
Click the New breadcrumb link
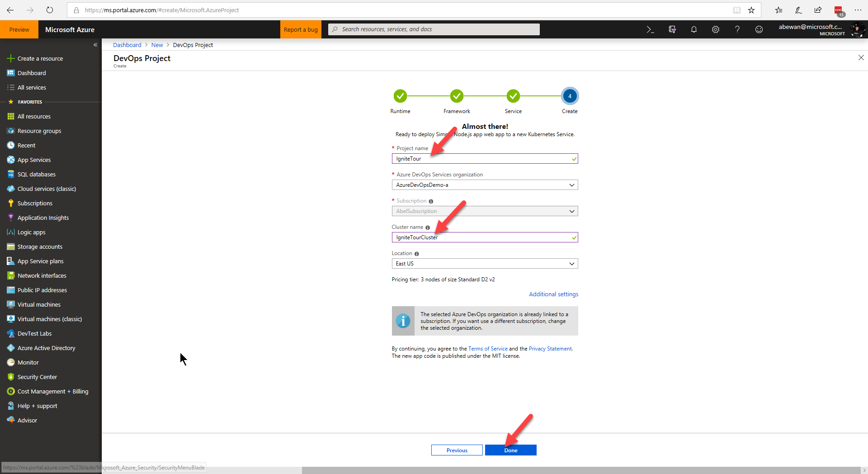tap(157, 45)
